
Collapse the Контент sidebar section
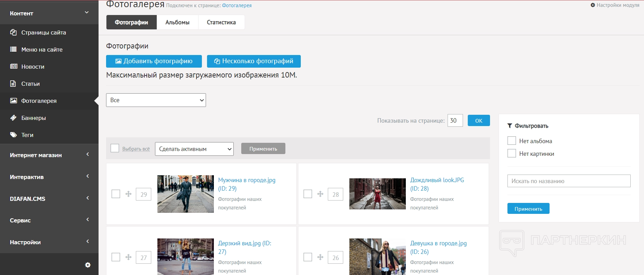(x=49, y=13)
